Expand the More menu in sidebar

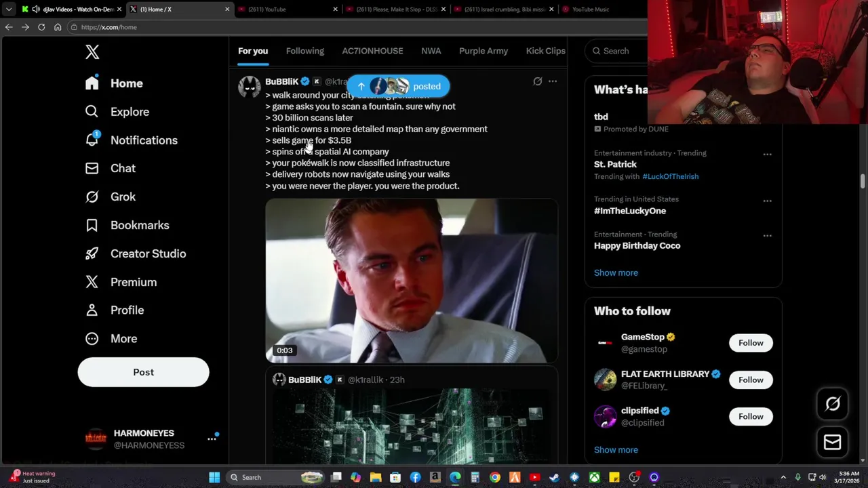(111, 338)
